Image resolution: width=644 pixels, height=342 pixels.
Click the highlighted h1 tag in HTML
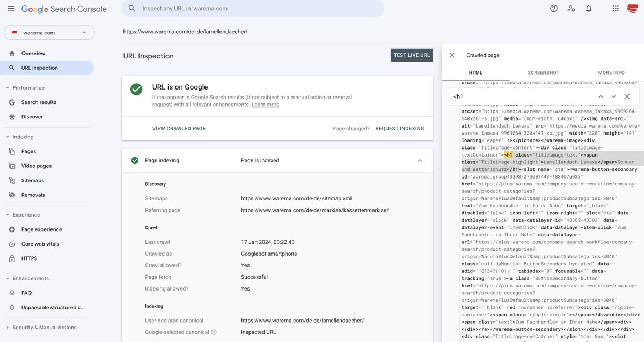[508, 155]
